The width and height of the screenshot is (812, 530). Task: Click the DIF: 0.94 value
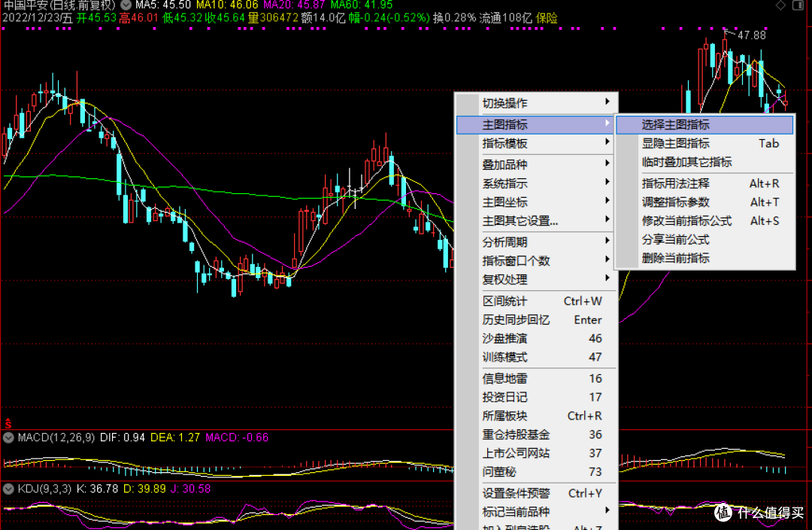pyautogui.click(x=123, y=438)
